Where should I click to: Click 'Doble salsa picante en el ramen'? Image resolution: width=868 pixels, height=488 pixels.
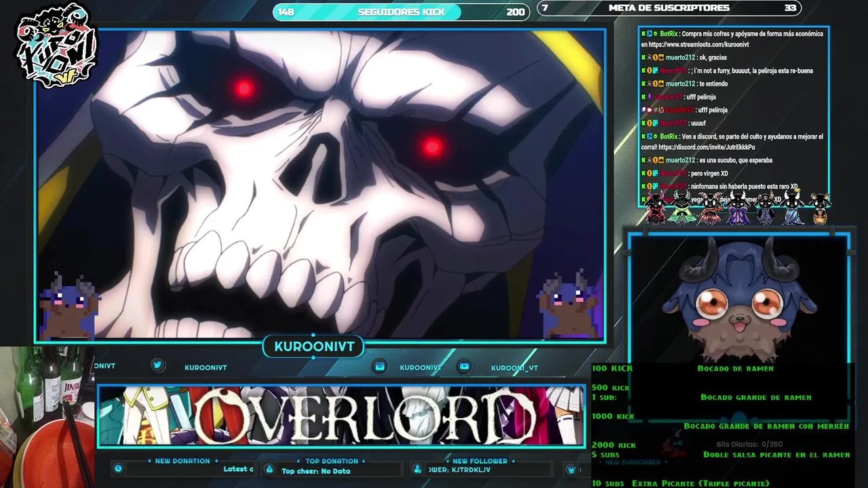click(x=776, y=455)
